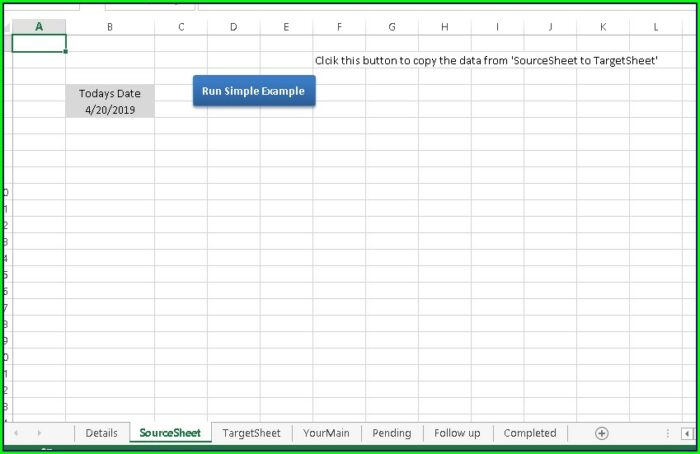Select column J header
Viewport: 700px width, 454px height.
click(550, 27)
